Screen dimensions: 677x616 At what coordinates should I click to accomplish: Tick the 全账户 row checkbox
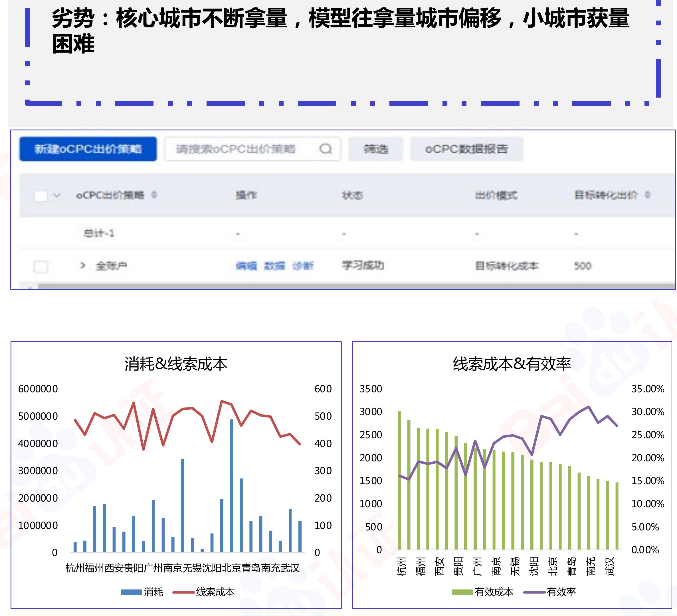[41, 267]
